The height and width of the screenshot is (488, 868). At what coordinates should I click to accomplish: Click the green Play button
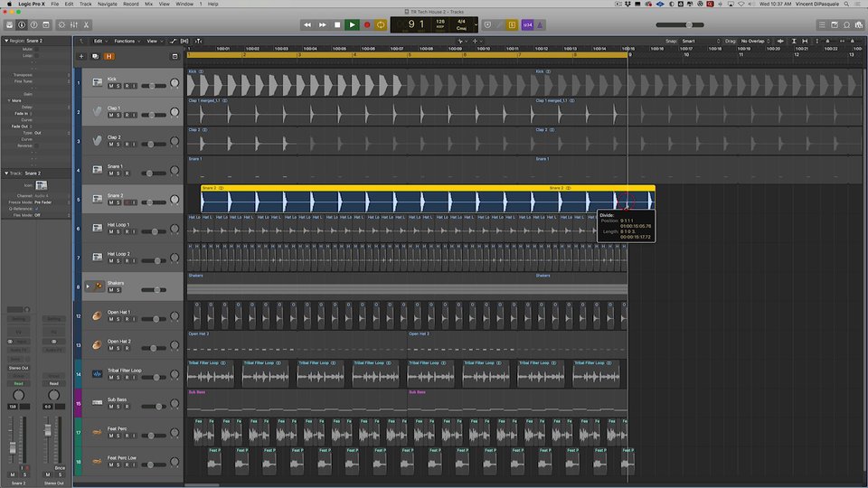click(352, 25)
